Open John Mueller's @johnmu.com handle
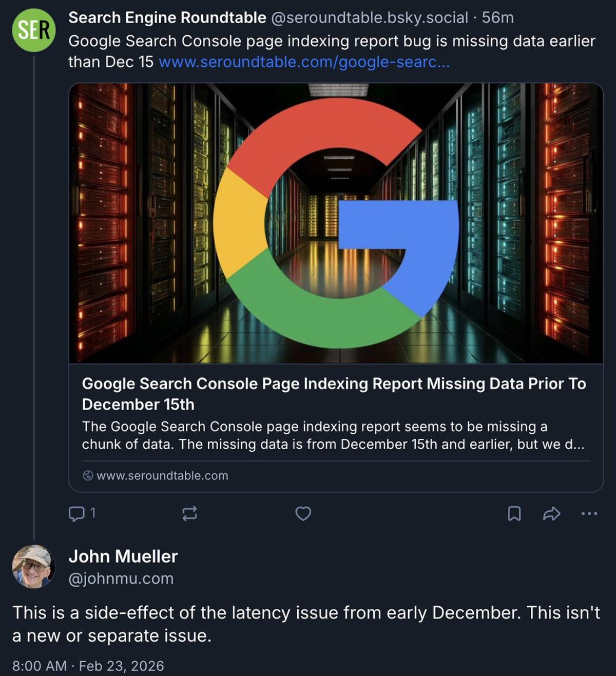616x676 pixels. click(x=122, y=578)
